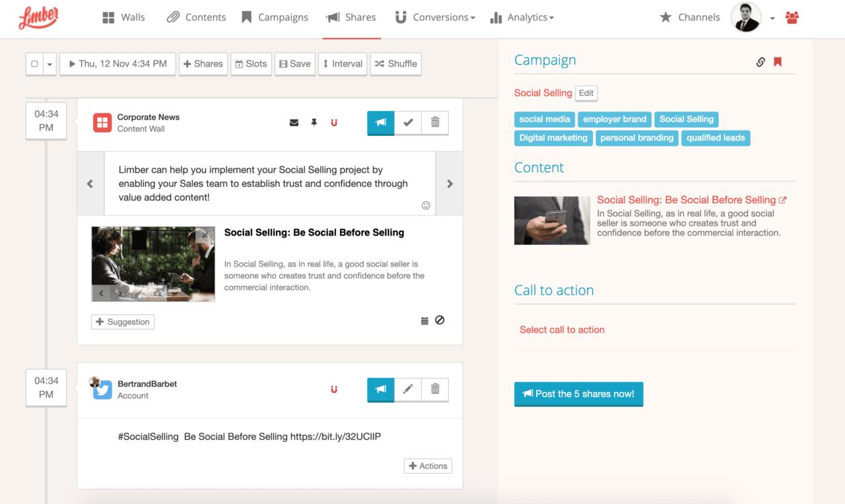The height and width of the screenshot is (504, 845).
Task: Click the Interval button
Action: (343, 64)
